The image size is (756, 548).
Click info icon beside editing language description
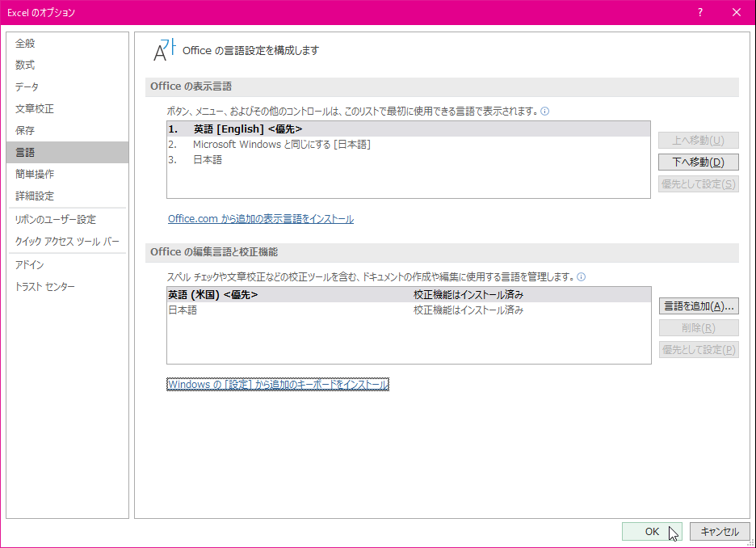[581, 277]
